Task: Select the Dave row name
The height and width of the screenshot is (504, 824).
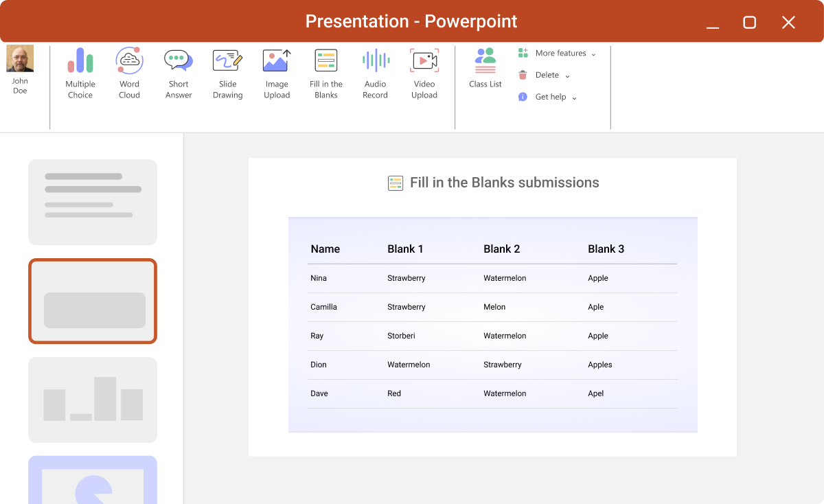Action: click(x=319, y=393)
